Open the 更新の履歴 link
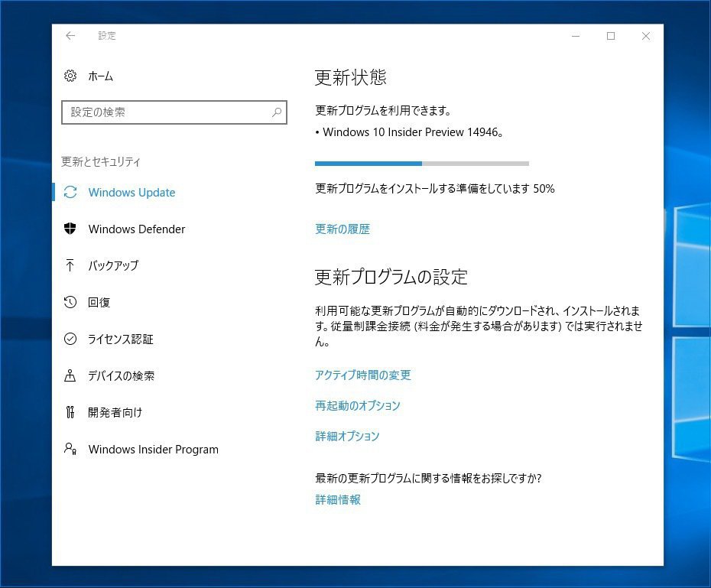711x588 pixels. tap(343, 229)
